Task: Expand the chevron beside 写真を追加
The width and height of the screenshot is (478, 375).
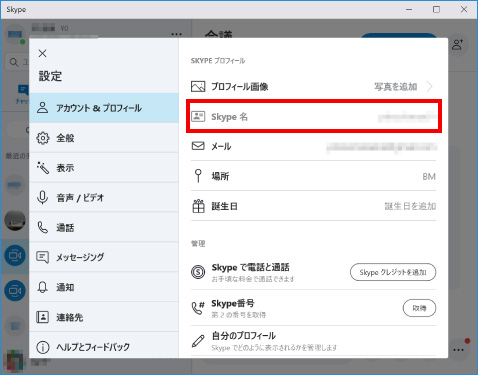Action: click(430, 87)
